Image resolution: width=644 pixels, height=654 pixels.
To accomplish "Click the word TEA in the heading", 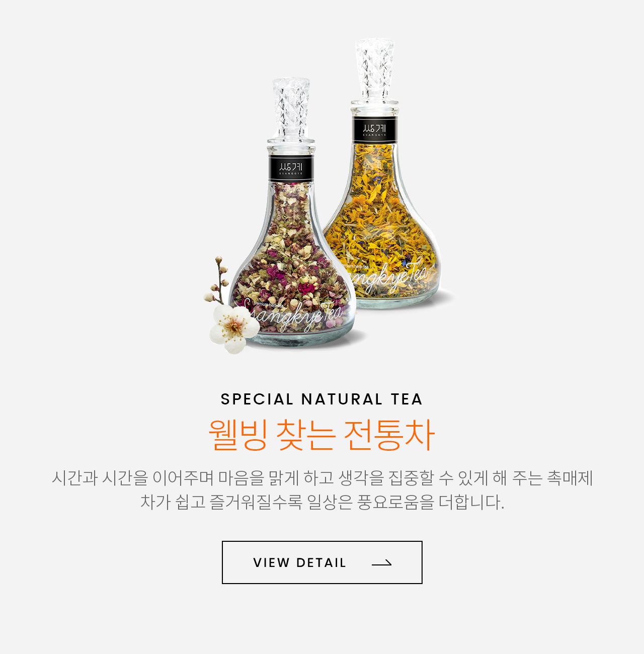I will (407, 399).
